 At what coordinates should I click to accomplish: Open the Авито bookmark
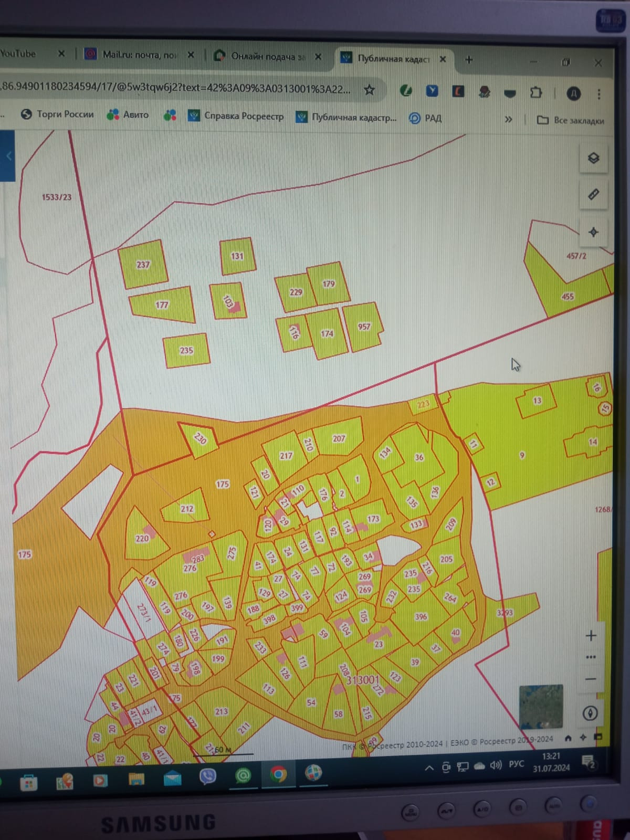(x=128, y=114)
